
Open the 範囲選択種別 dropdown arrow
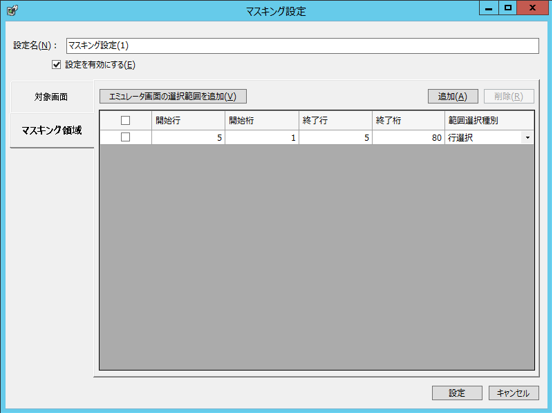pyautogui.click(x=527, y=138)
